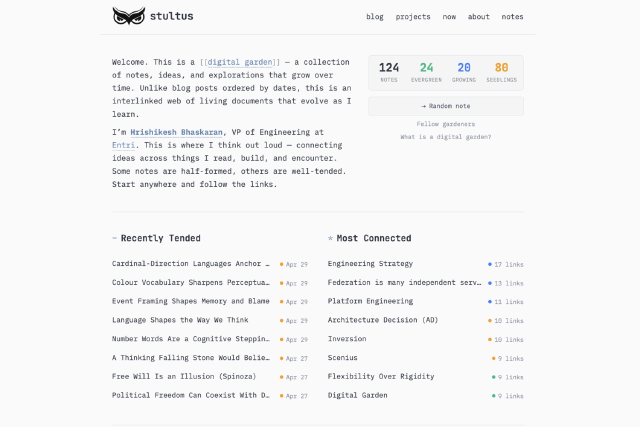Visit the Entri link
The width and height of the screenshot is (640, 427).
[x=123, y=145]
